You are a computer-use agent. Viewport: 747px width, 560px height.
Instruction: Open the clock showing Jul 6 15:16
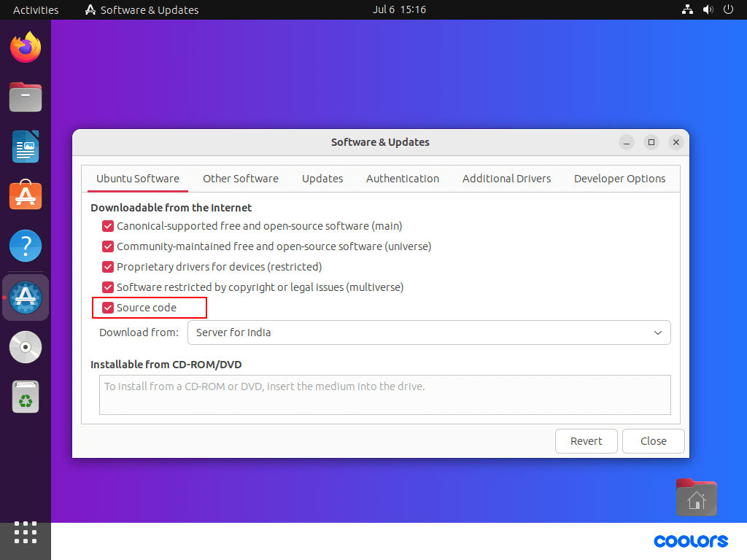(x=399, y=9)
